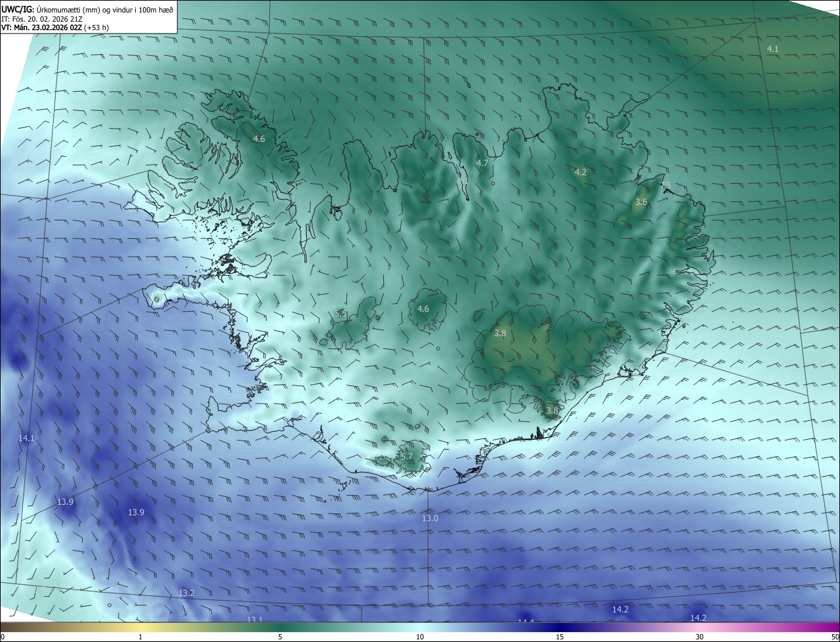Viewport: 840px width, 642px height.
Task: Click the 'UWC/IG:' label in the header box
Action: (x=18, y=9)
